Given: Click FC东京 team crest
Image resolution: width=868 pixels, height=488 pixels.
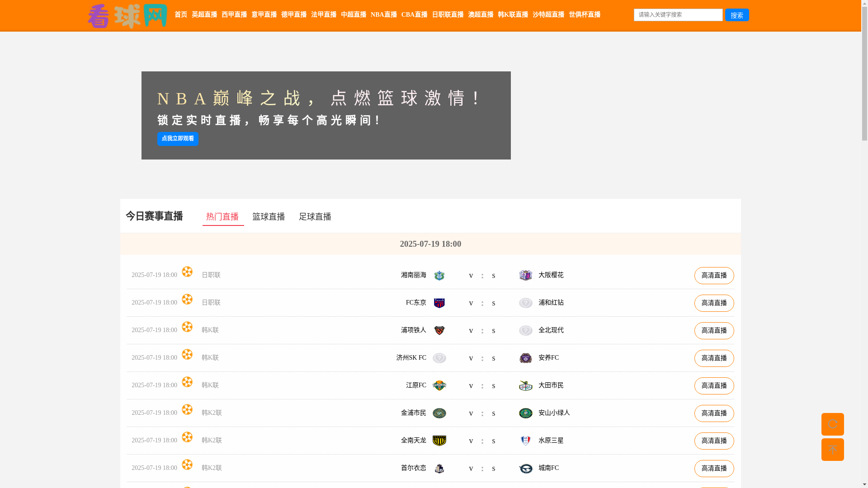Looking at the screenshot, I should (439, 303).
